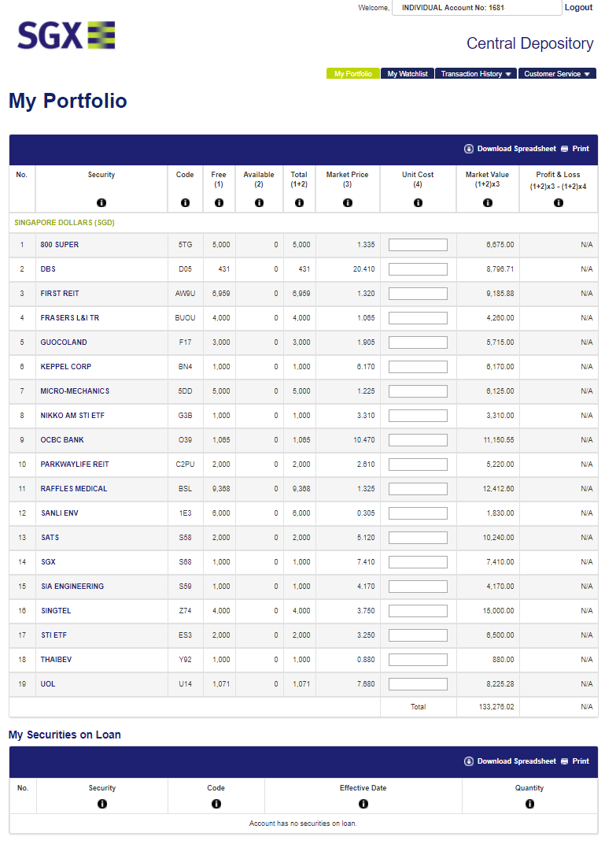
Task: Click total market value 133,276.02
Action: click(x=496, y=707)
